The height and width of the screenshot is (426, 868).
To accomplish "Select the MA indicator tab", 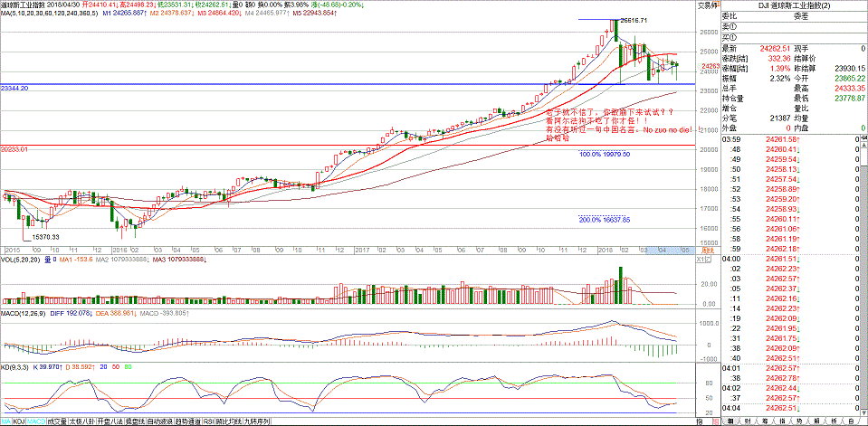I will [6, 421].
